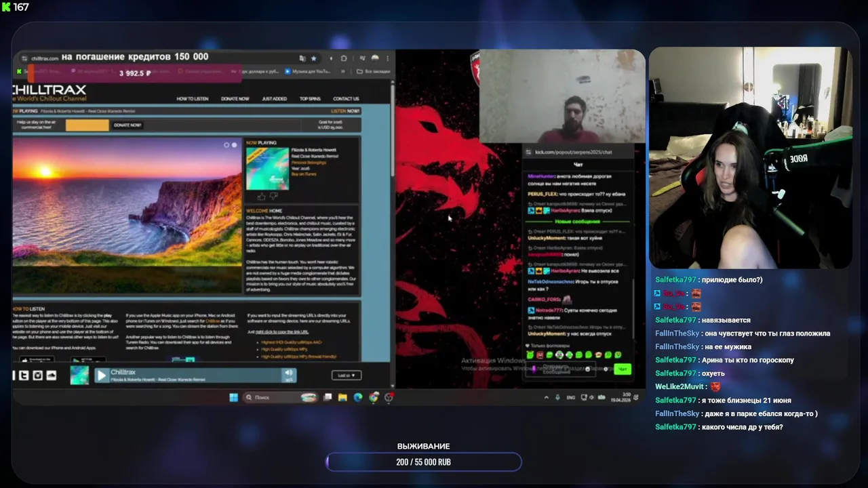Open Chilltrax SoundCloud icon in footer
The width and height of the screenshot is (868, 488).
tap(52, 375)
